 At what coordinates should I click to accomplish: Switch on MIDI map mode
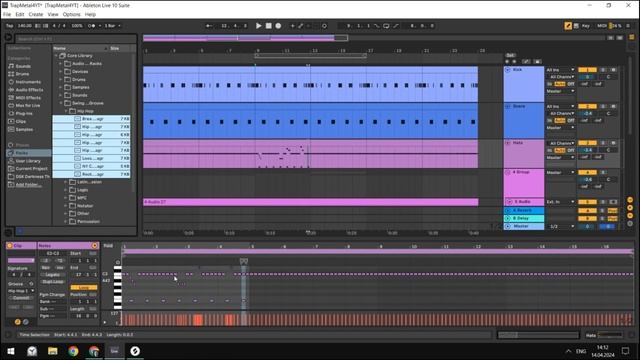tap(602, 26)
